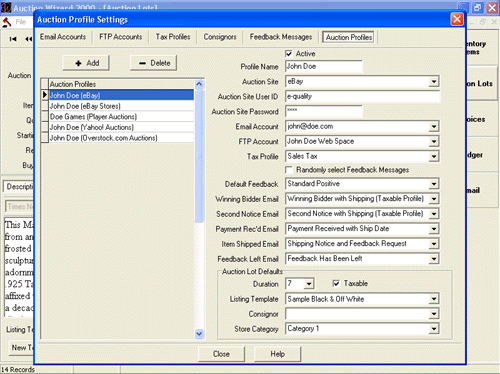Open the Payment Rec'd Email dropdown

(x=434, y=229)
